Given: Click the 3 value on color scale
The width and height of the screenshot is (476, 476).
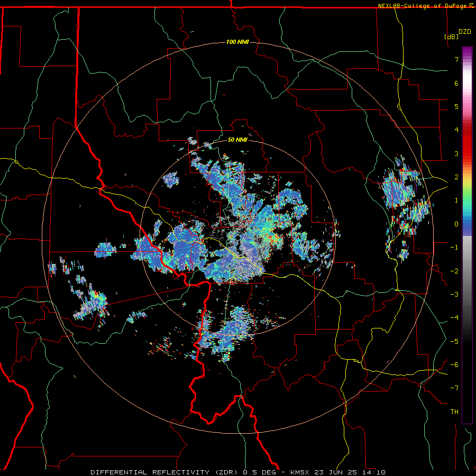Looking at the screenshot, I should pyautogui.click(x=456, y=153).
